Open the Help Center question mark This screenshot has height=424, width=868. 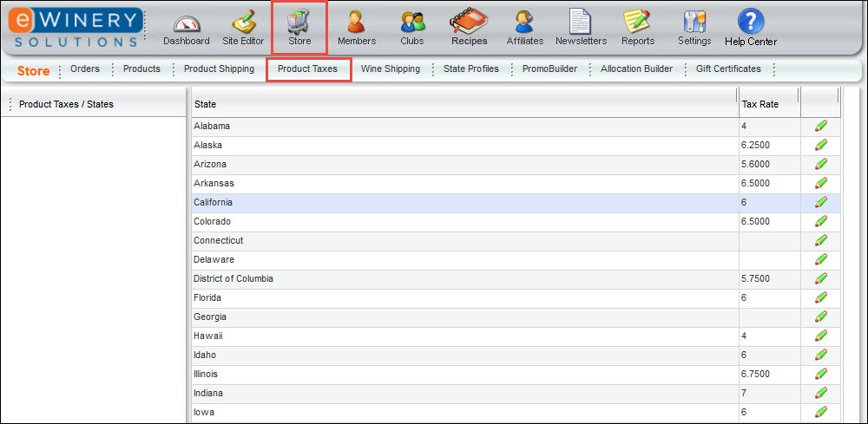point(751,23)
